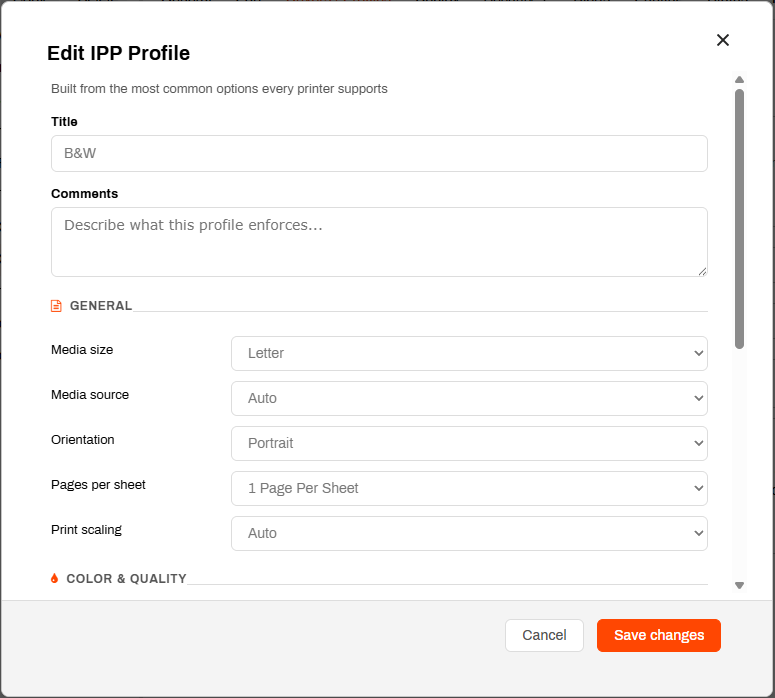The height and width of the screenshot is (698, 775).
Task: Open the Print scaling dropdown
Action: [x=469, y=533]
